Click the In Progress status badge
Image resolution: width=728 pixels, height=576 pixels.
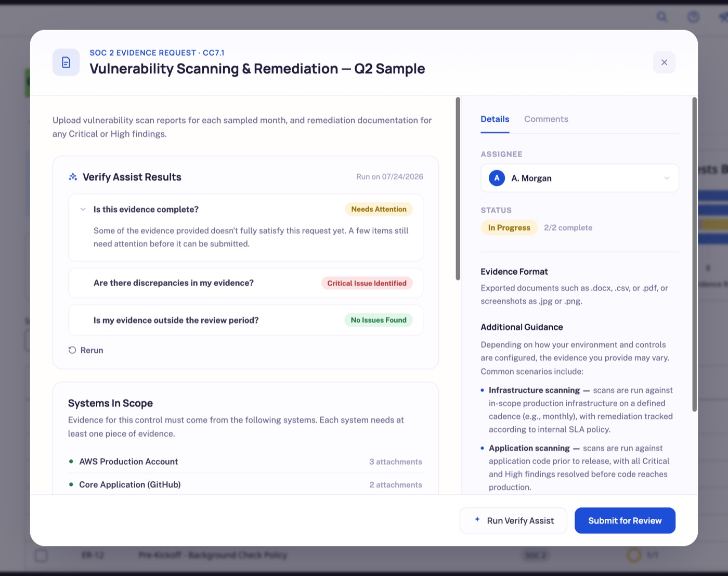click(509, 227)
